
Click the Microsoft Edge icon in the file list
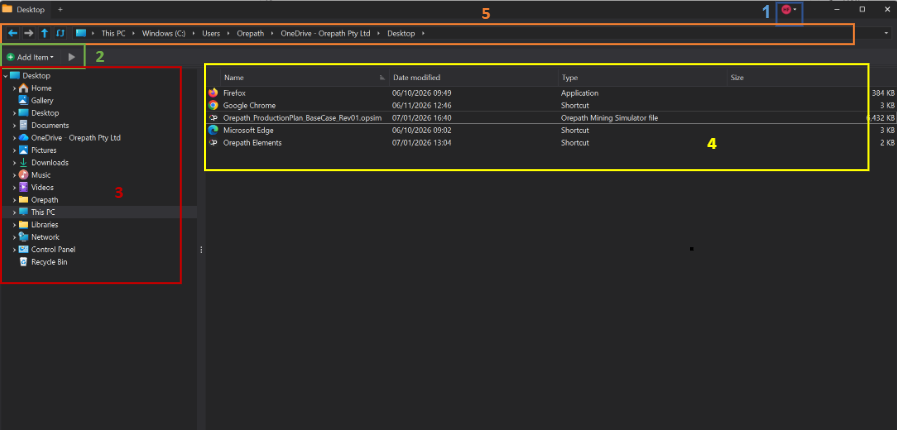(213, 130)
